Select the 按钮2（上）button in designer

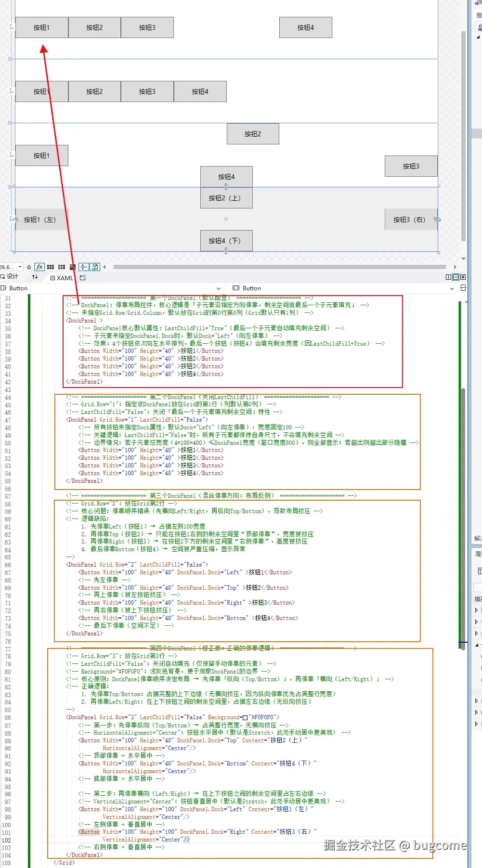pyautogui.click(x=226, y=198)
